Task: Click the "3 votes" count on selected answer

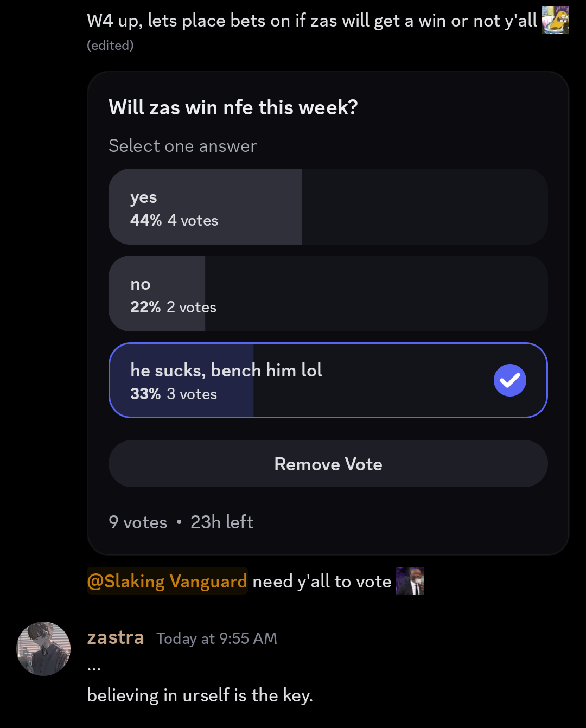Action: click(x=192, y=394)
